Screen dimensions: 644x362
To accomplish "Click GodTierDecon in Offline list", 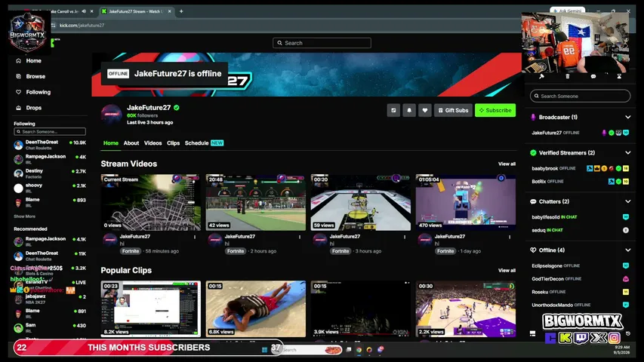I will pyautogui.click(x=547, y=279).
